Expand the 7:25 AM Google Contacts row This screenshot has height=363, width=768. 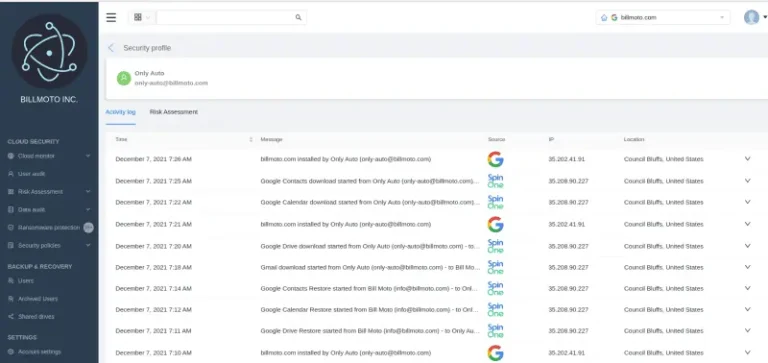tap(747, 181)
